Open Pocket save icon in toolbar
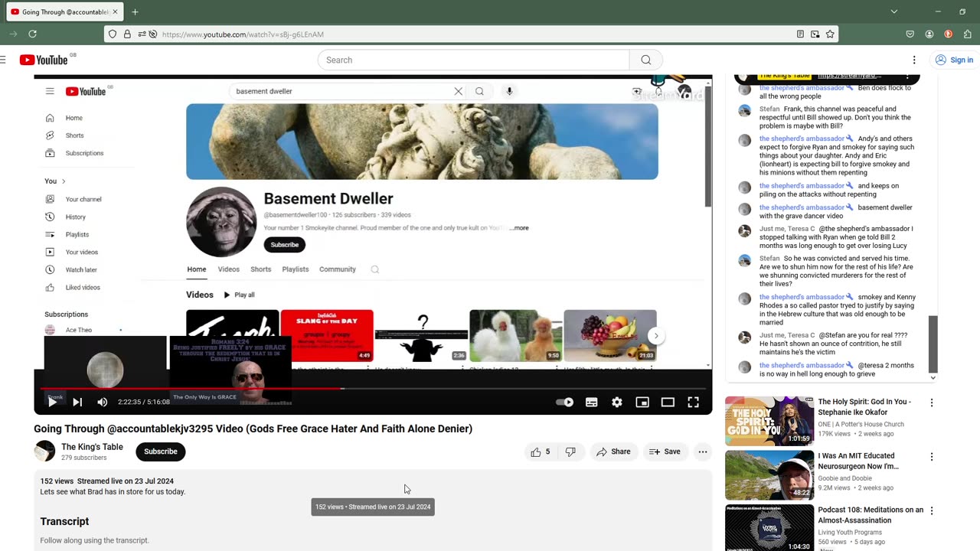 click(x=910, y=34)
